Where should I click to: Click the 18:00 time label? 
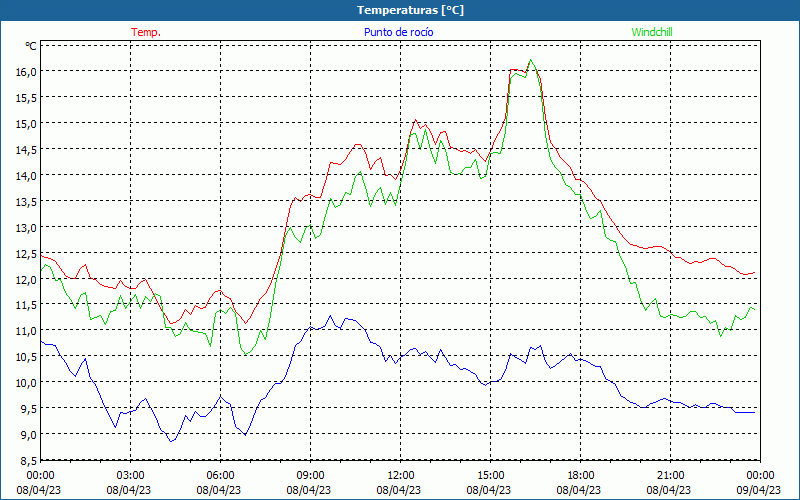point(581,476)
